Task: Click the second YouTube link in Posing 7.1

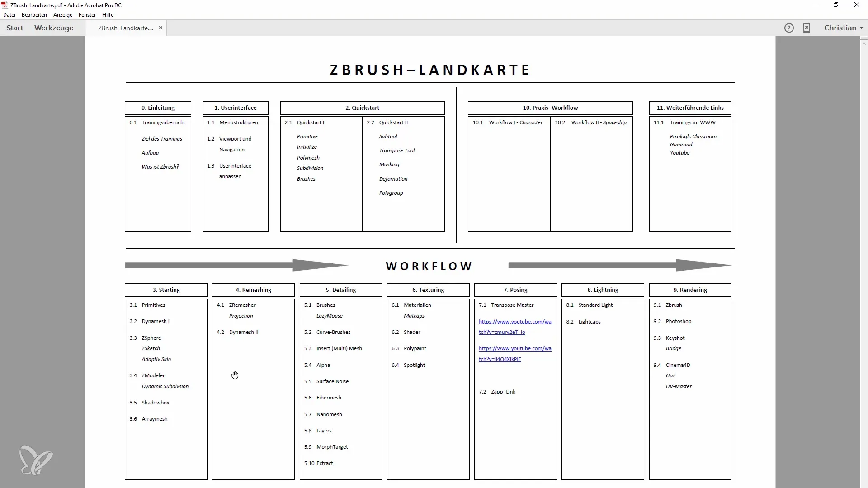Action: (x=515, y=353)
